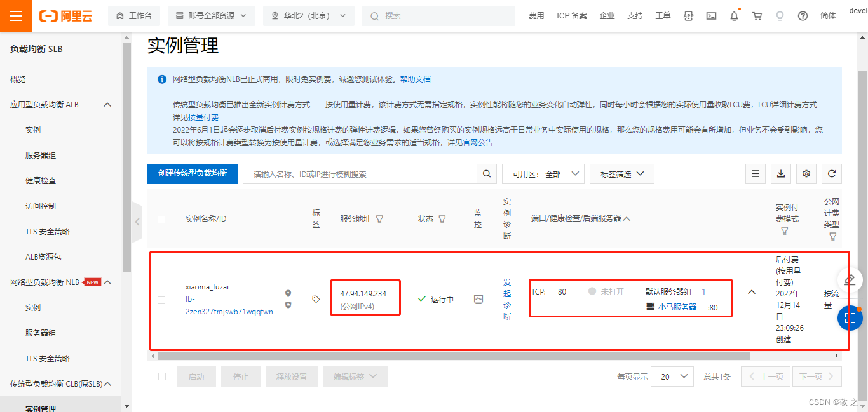Viewport: 868px width, 412px height.
Task: Open the 华北2（北京） region dropdown
Action: [309, 16]
